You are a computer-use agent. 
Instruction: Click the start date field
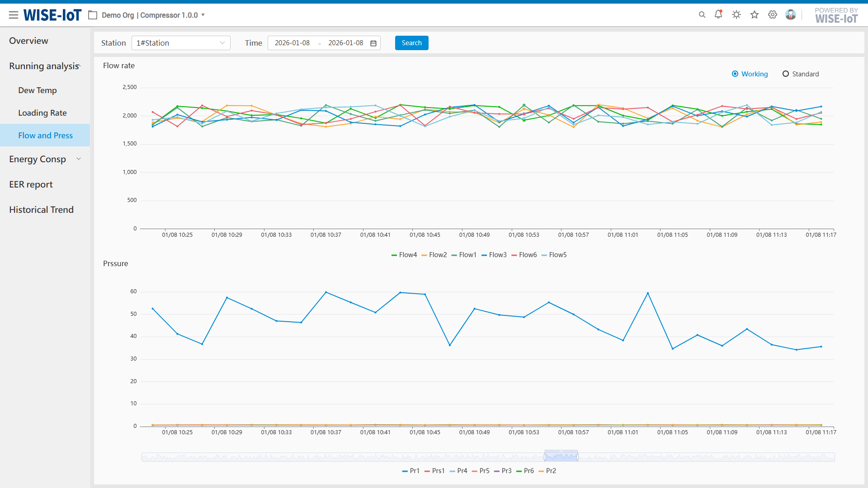[292, 43]
